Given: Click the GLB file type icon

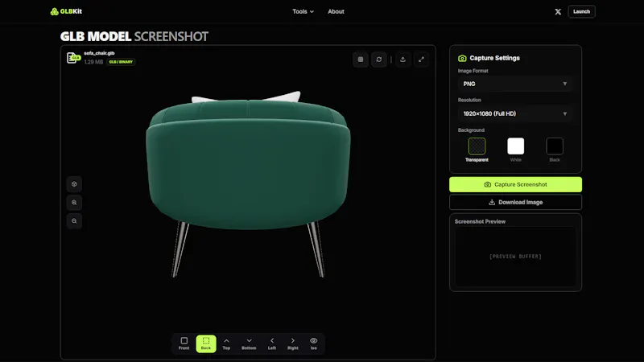Looking at the screenshot, I should pos(73,58).
